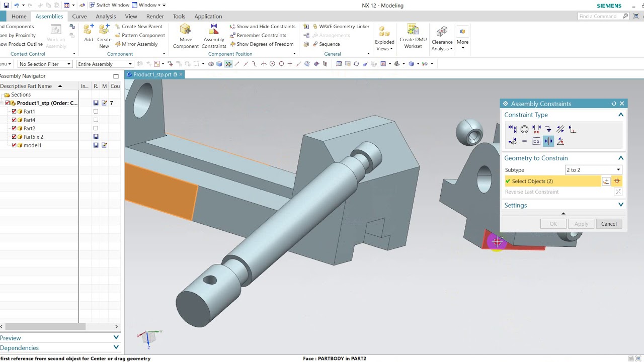Toggle the Part2 component checkbox
The image size is (644, 362).
(x=14, y=128)
